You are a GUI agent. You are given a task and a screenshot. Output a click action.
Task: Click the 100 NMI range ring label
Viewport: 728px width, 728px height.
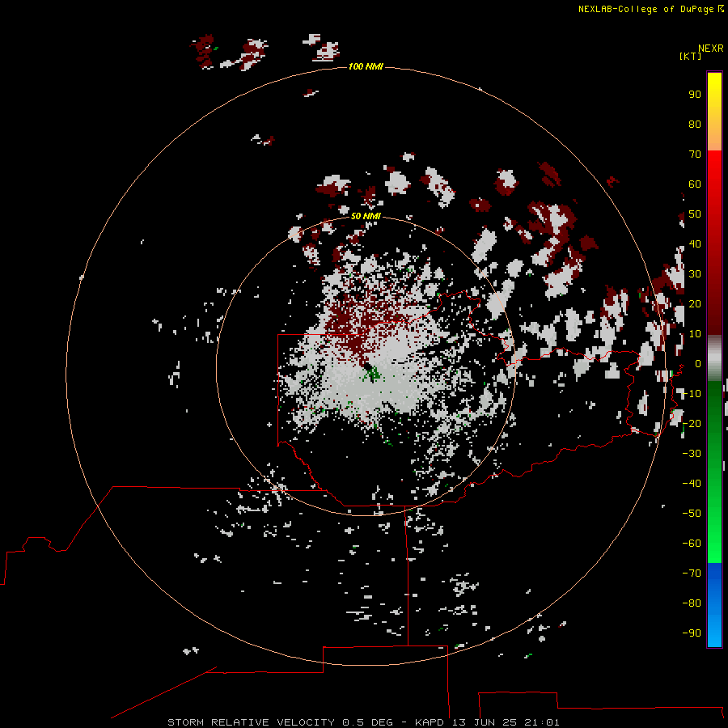[x=366, y=66]
